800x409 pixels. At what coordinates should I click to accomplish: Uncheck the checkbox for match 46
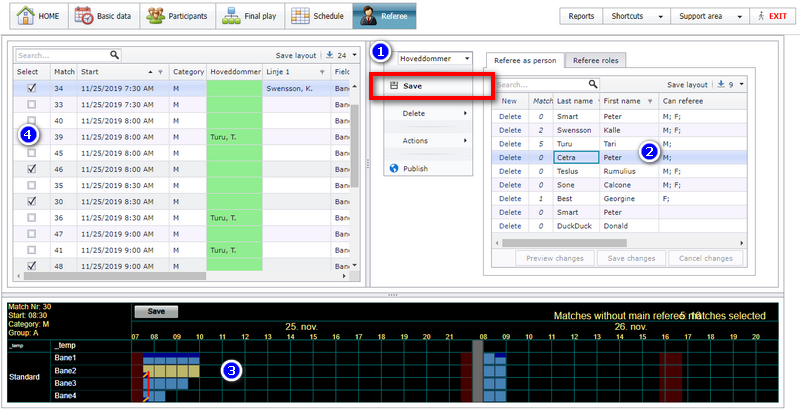32,169
